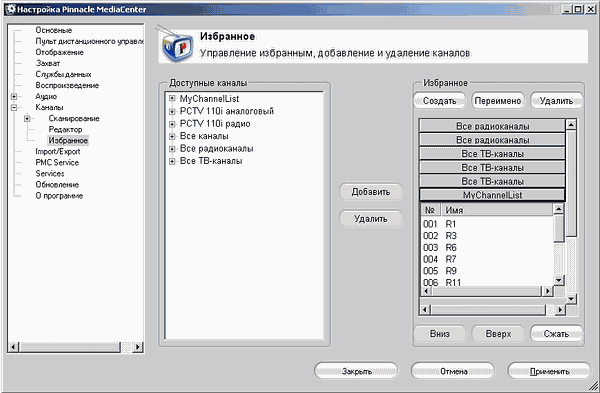Viewport: 600px width, 393px height.
Task: Click the settings tree scroll-left arrow
Action: pos(13,347)
